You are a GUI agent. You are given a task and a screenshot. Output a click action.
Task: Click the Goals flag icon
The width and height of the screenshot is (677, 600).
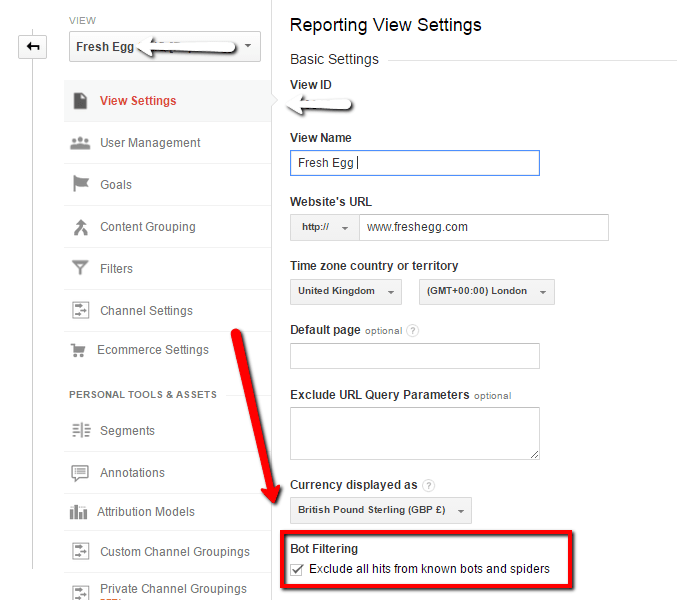[80, 184]
